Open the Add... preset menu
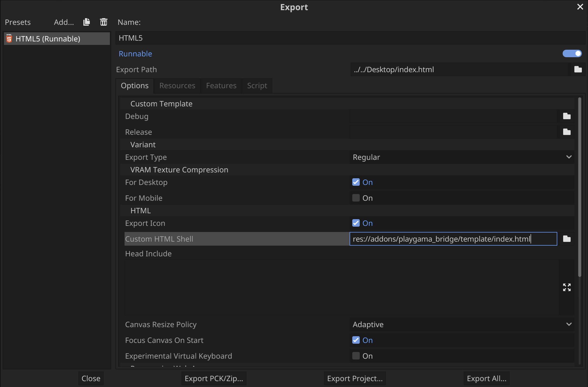588x387 pixels. (64, 22)
